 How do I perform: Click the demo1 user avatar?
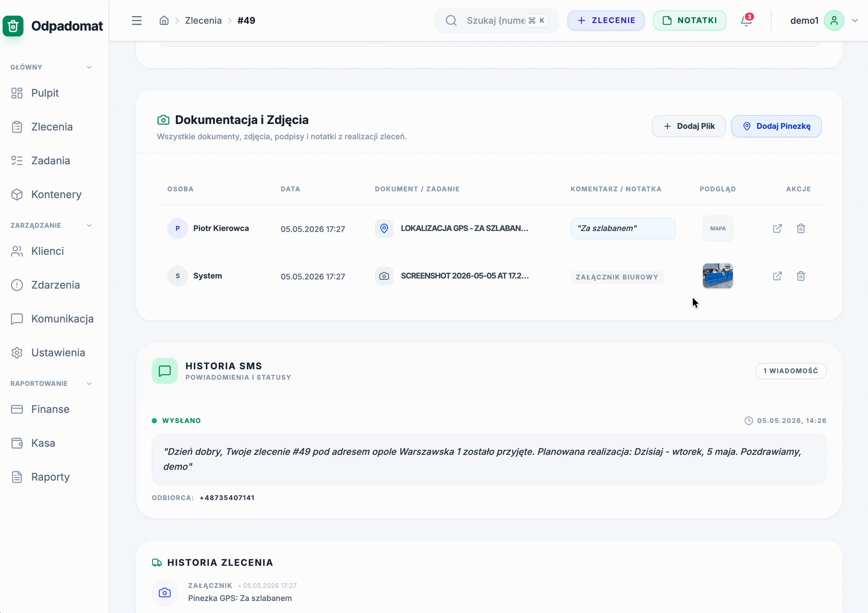pos(833,20)
